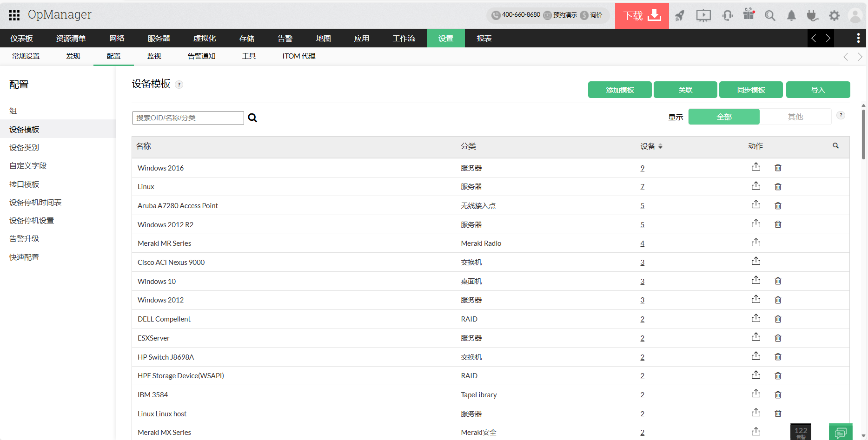This screenshot has width=868, height=440.
Task: Delete the Aruba A7280 Access Point template
Action: coord(778,205)
